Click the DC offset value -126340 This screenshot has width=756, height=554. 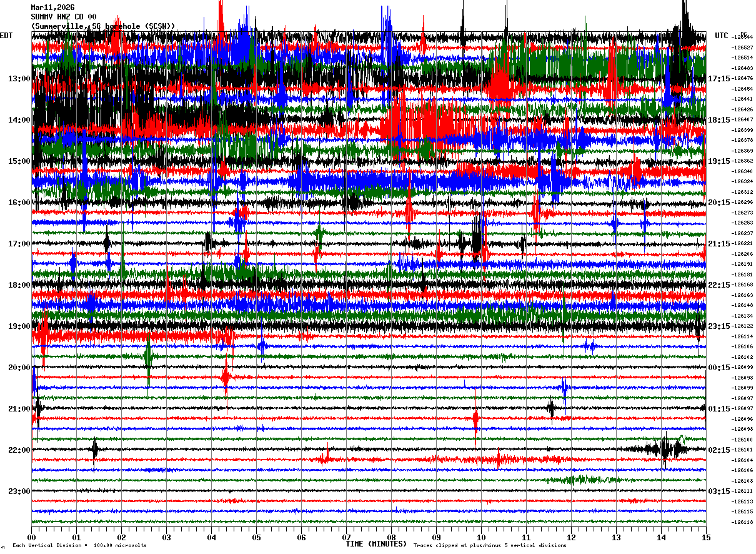pyautogui.click(x=742, y=171)
